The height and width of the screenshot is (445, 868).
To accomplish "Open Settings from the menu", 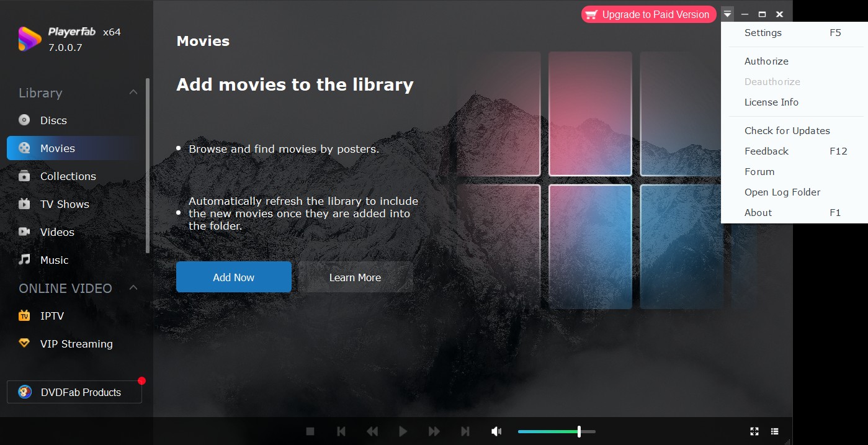I will click(763, 33).
